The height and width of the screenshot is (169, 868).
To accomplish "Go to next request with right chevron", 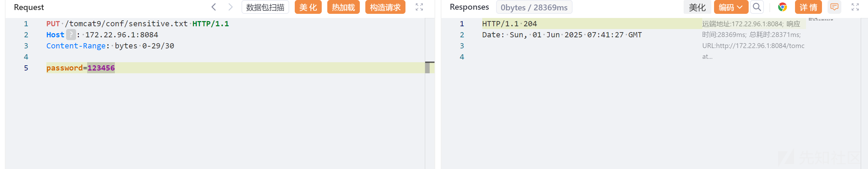I will click(230, 7).
